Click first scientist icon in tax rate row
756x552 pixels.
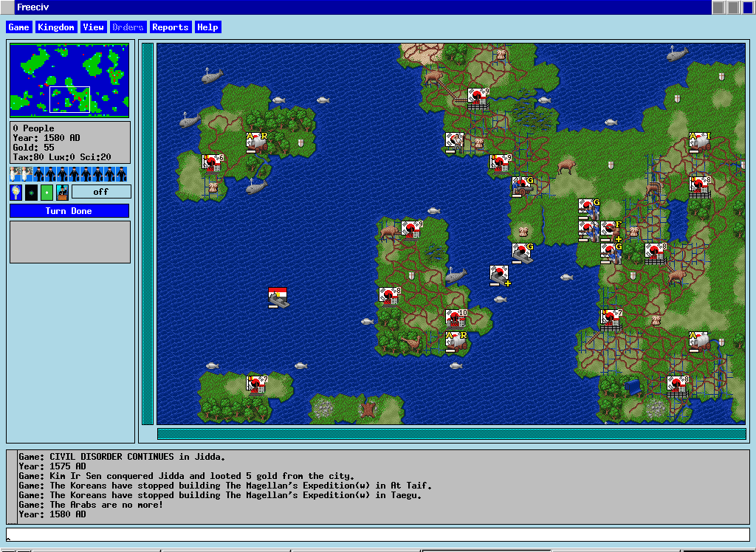(x=16, y=174)
